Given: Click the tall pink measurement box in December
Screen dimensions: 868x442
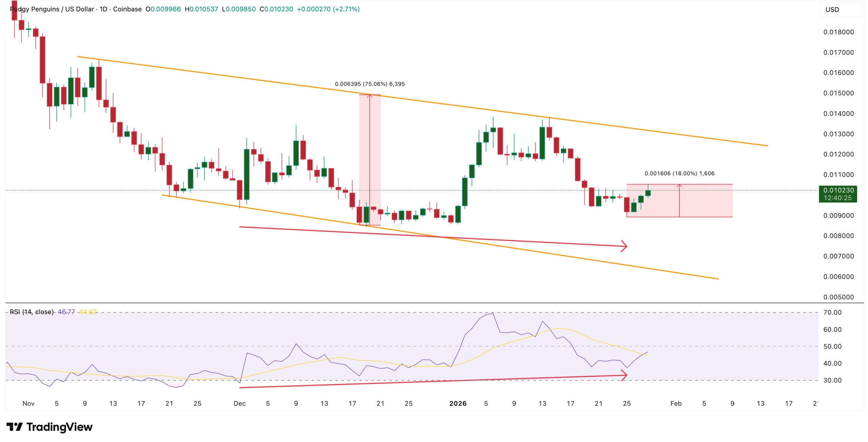Looking at the screenshot, I should pyautogui.click(x=375, y=143).
